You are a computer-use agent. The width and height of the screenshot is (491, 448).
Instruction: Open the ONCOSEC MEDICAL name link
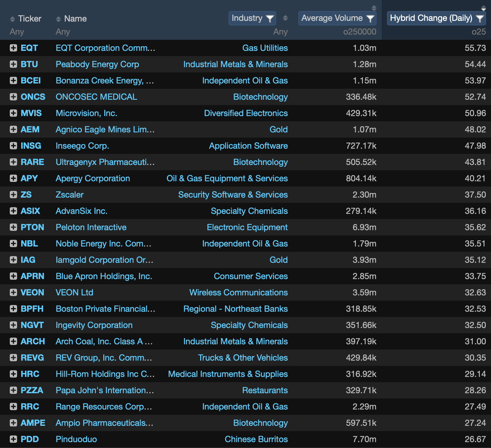tap(97, 97)
